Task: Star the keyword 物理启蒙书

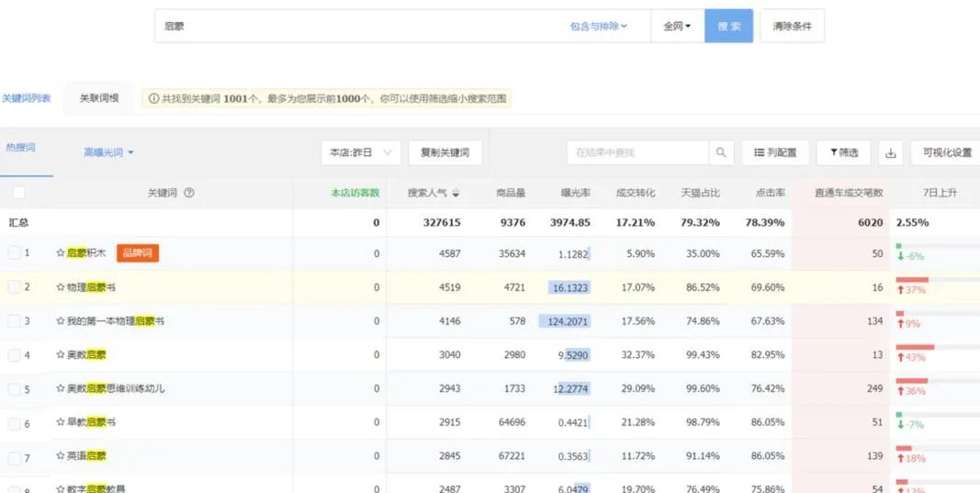Action: [61, 287]
